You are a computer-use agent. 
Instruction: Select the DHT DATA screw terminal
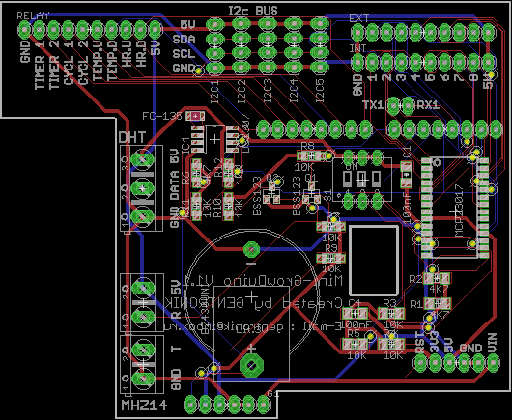(x=142, y=188)
